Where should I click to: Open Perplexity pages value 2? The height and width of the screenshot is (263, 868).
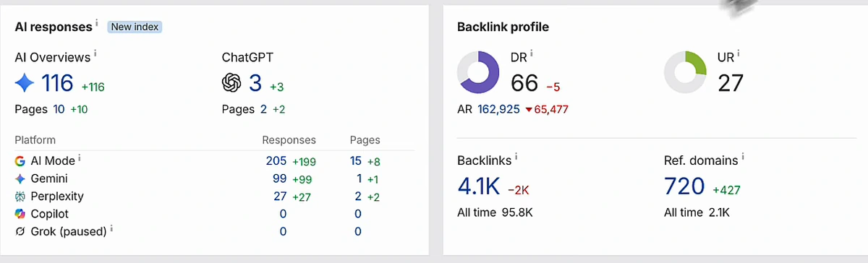(x=359, y=197)
